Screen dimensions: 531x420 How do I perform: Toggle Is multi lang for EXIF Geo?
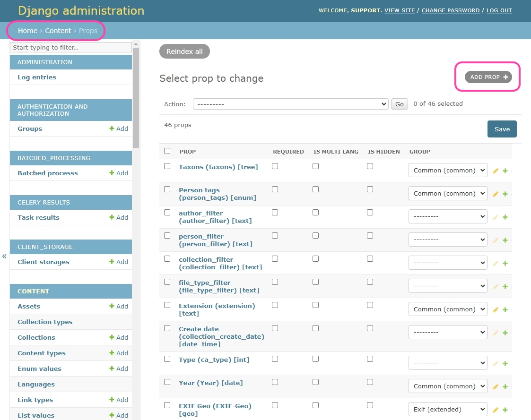click(315, 405)
